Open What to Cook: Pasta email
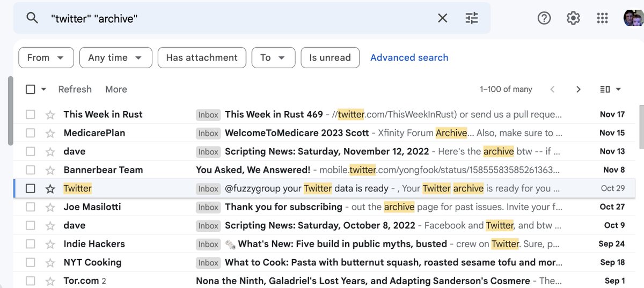 click(x=324, y=262)
